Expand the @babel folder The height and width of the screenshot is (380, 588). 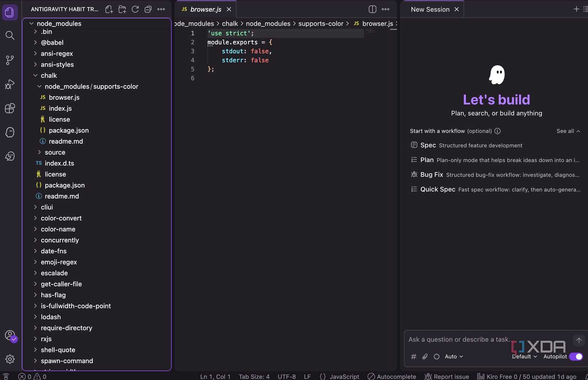tap(97, 42)
